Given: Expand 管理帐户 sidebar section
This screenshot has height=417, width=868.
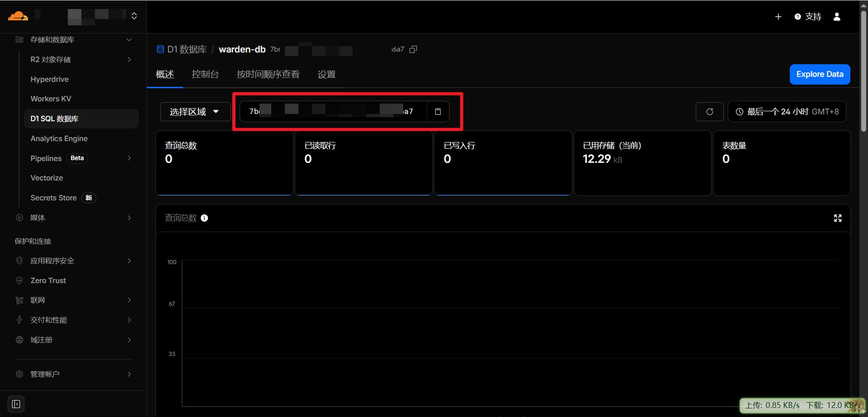Looking at the screenshot, I should coord(129,374).
